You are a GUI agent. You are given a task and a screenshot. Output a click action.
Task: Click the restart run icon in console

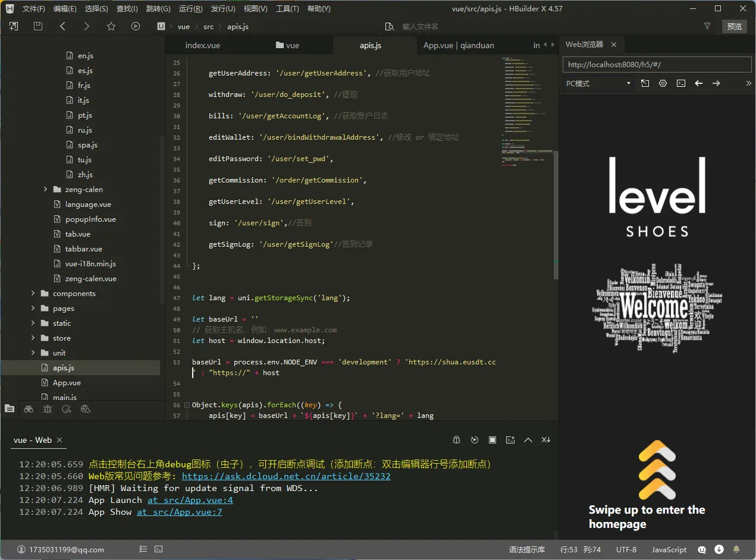475,440
